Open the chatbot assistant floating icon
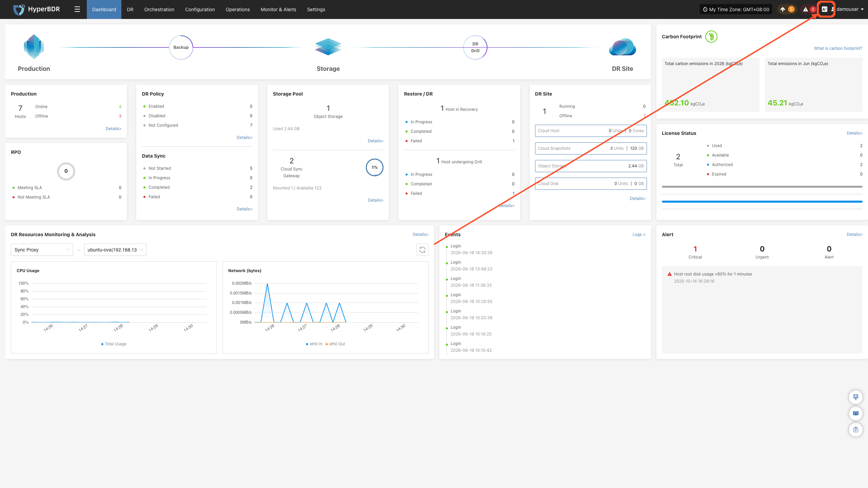868x488 pixels. [x=856, y=397]
